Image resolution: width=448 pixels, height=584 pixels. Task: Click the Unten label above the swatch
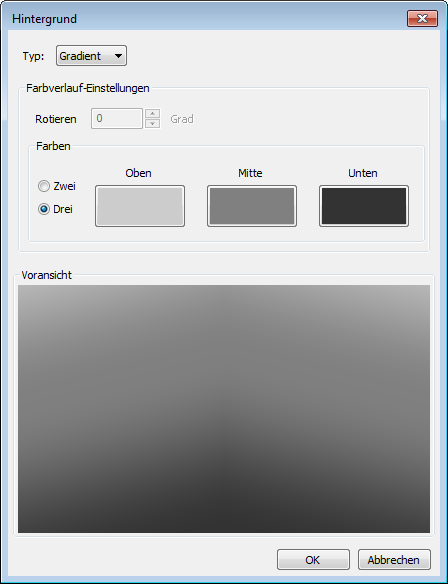coord(363,173)
